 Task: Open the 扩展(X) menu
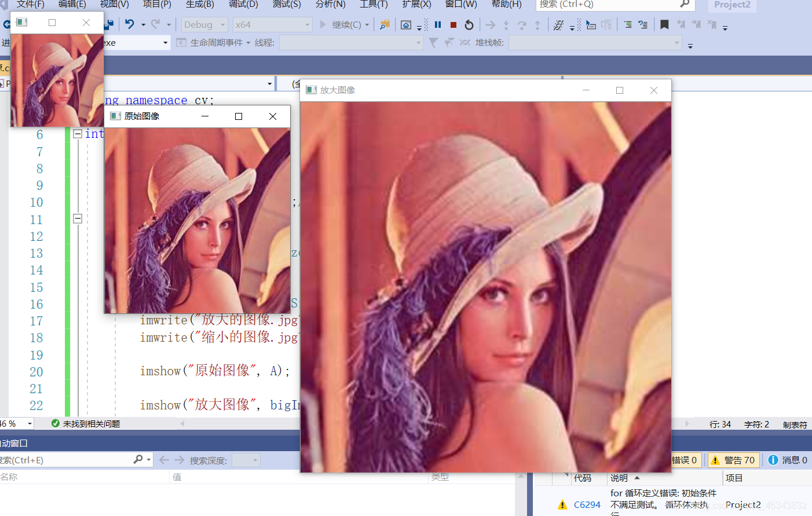[x=416, y=4]
